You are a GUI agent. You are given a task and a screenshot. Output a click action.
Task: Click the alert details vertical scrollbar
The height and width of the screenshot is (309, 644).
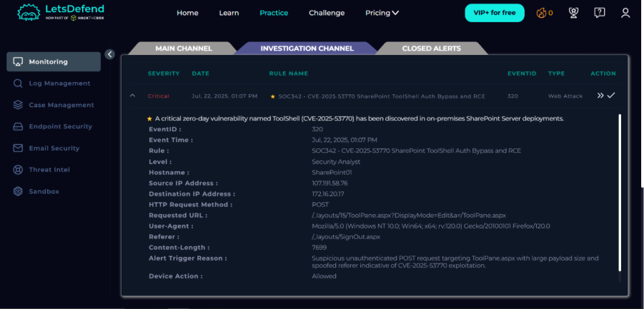coord(620,193)
